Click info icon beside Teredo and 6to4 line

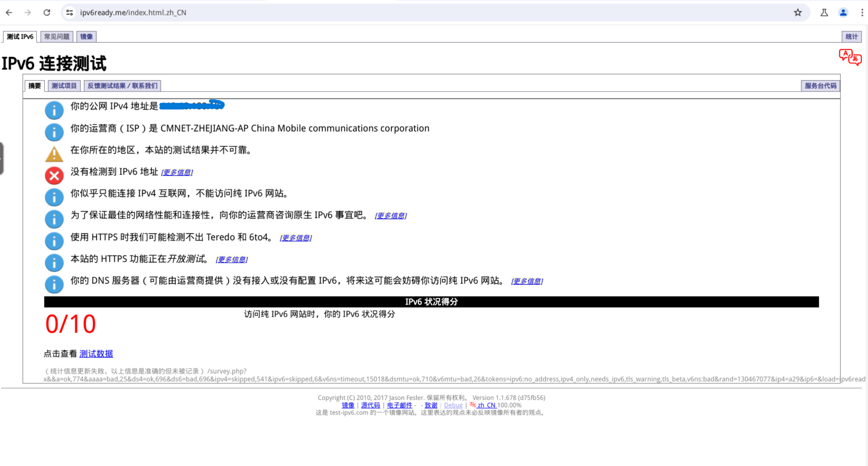tap(54, 241)
